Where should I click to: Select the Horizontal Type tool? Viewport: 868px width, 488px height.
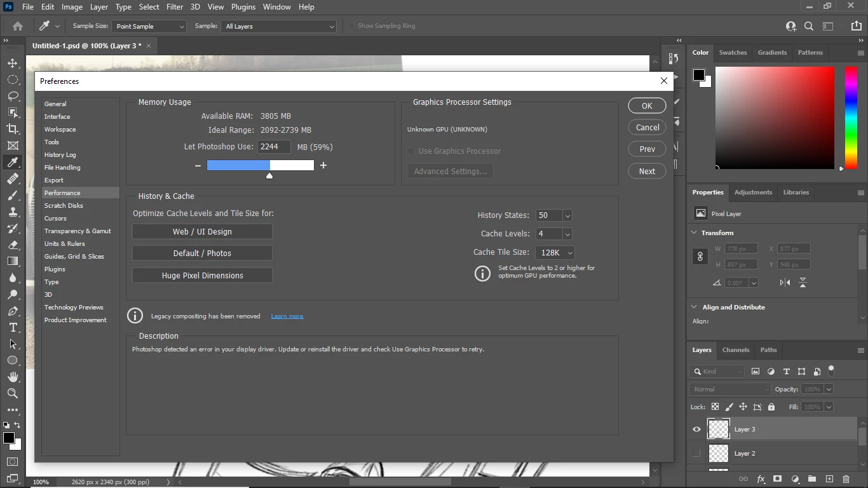pos(13,327)
